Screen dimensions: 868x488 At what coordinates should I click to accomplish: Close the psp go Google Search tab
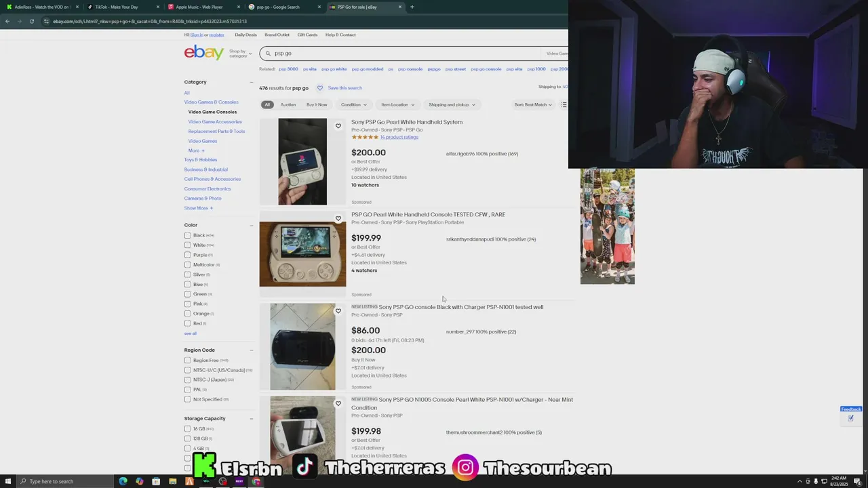click(x=319, y=7)
